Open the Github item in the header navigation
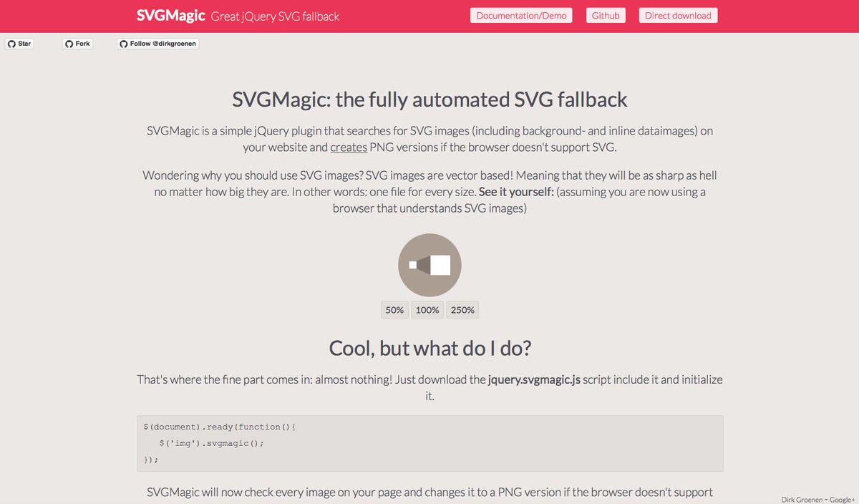 point(606,15)
